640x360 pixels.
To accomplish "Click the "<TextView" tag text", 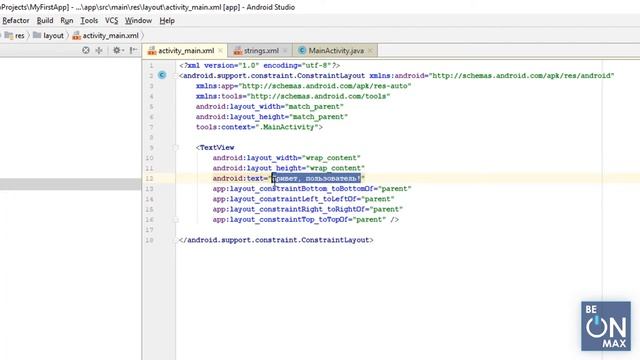I will [215, 147].
